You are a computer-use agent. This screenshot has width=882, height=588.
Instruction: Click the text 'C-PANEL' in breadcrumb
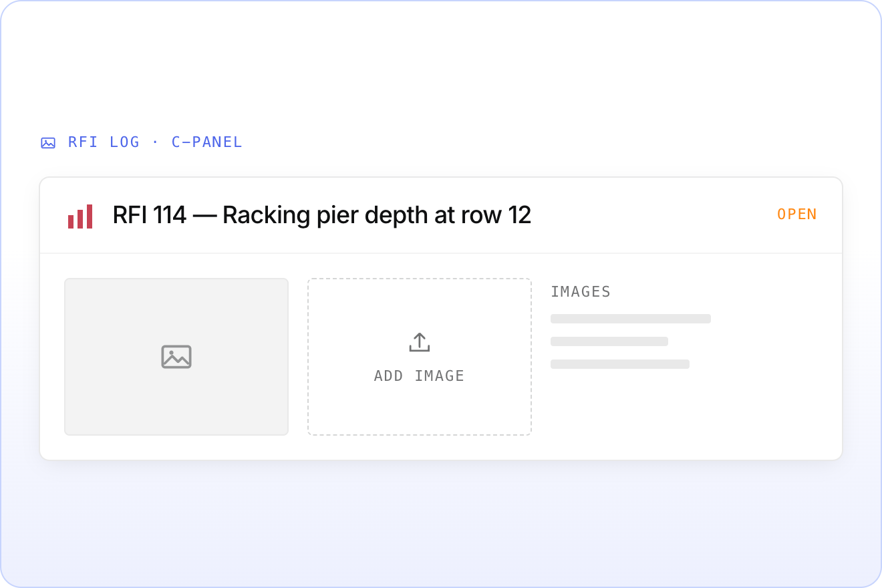(207, 142)
